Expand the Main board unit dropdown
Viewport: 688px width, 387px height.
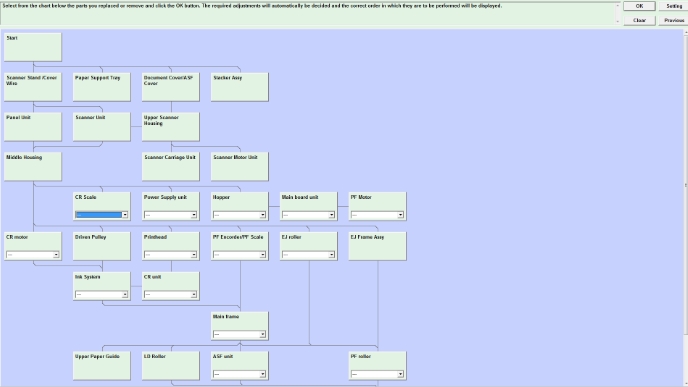tap(308, 215)
